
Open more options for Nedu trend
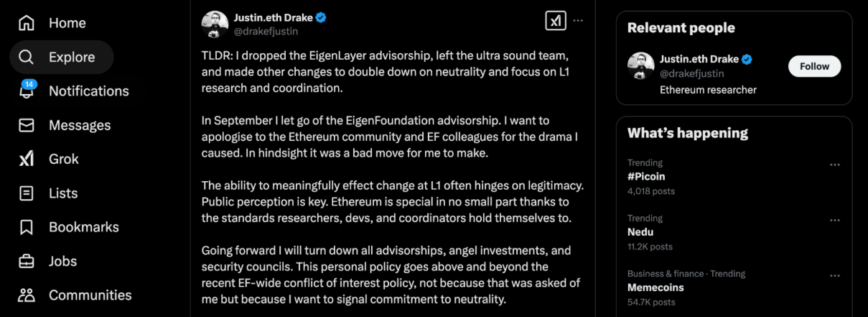834,220
